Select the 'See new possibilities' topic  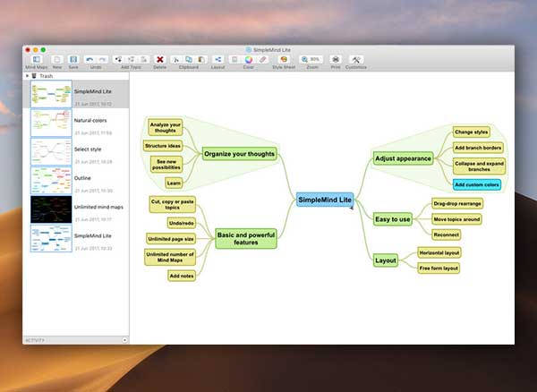point(166,165)
